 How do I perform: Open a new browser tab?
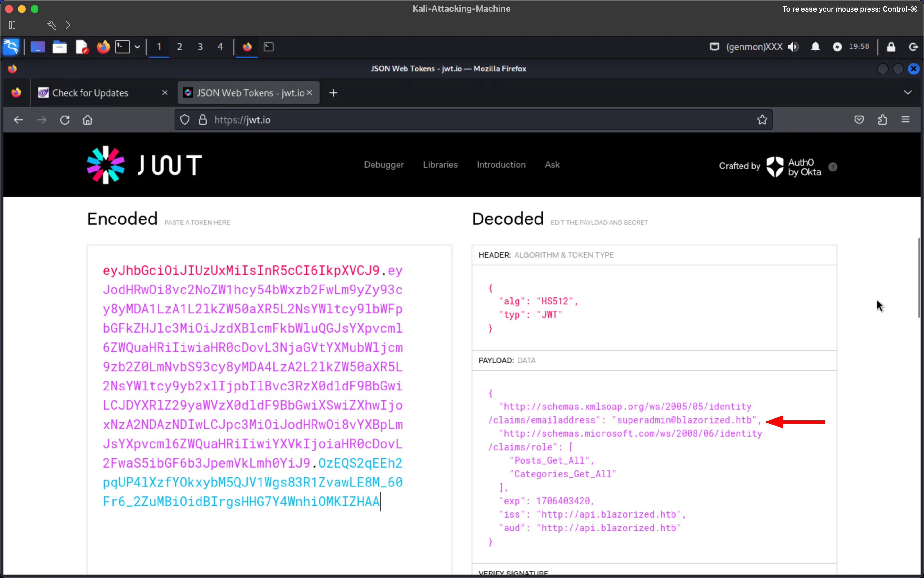[x=333, y=93]
